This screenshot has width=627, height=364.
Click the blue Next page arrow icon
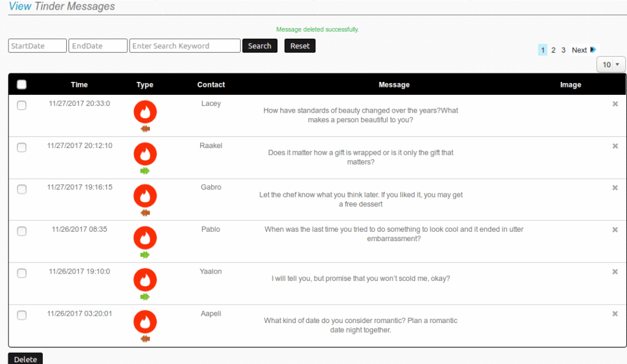(x=593, y=50)
